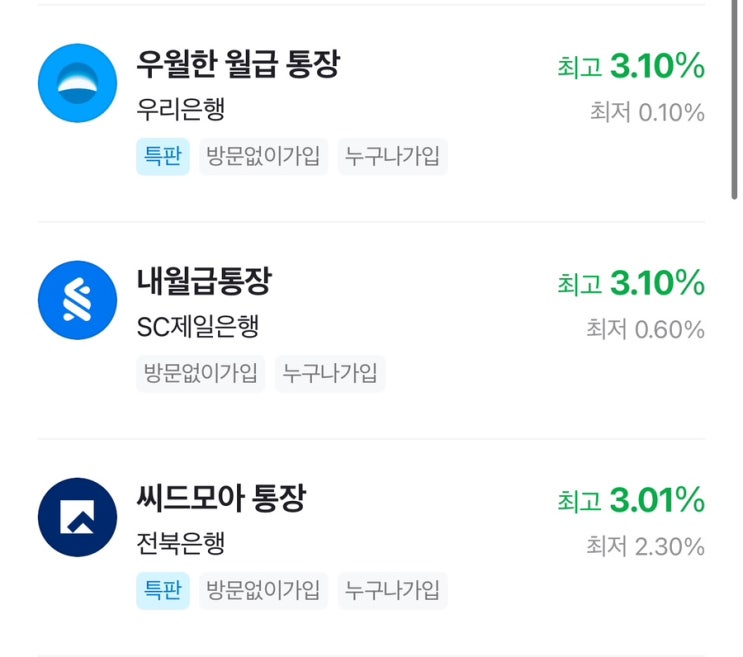Screen dimensions: 743x657
Task: Click the vertical scrollbar on the right edge
Action: (736, 100)
